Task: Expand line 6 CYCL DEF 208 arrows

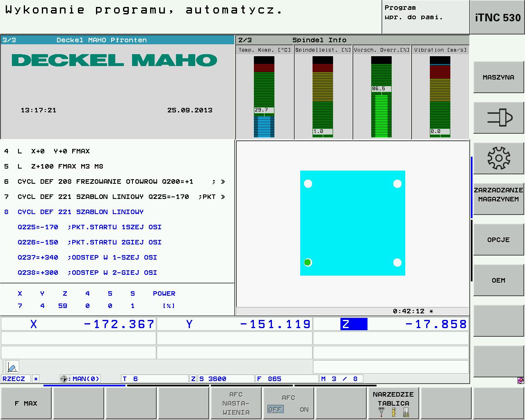Action: click(223, 182)
